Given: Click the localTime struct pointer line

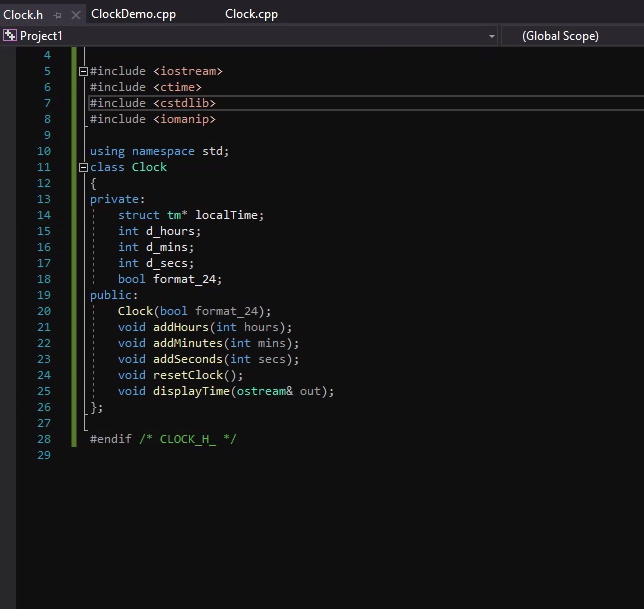Looking at the screenshot, I should (190, 215).
